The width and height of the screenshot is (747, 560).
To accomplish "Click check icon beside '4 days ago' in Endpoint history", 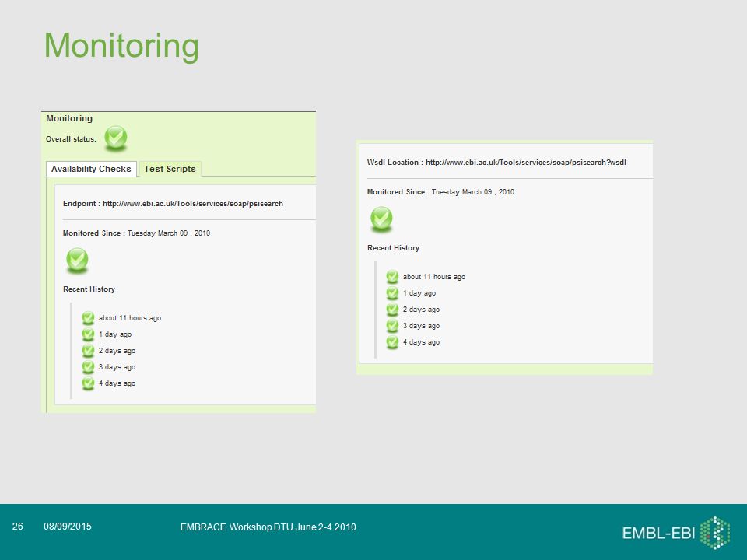I will click(x=88, y=383).
